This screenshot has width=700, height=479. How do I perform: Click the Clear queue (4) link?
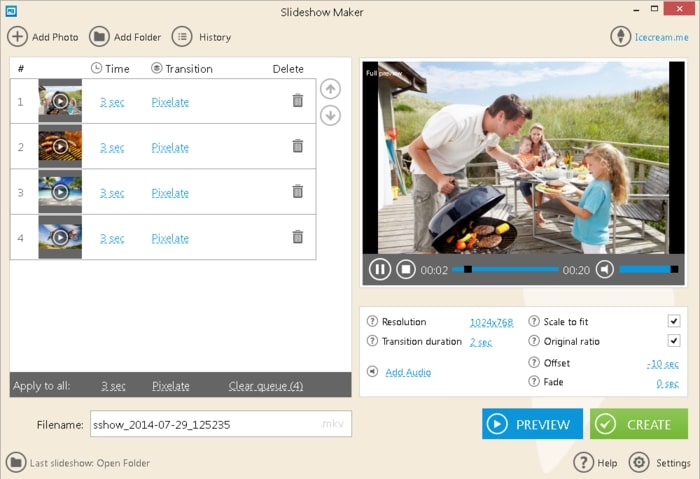[266, 386]
